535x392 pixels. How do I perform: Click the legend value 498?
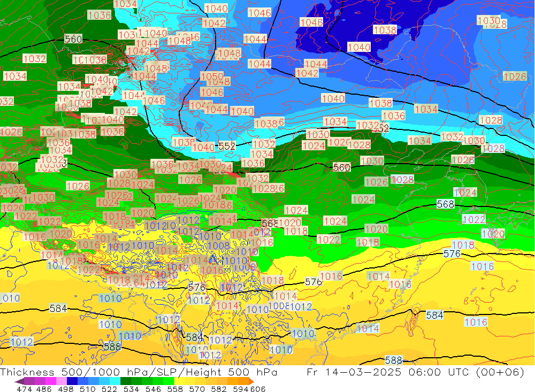pos(66,389)
